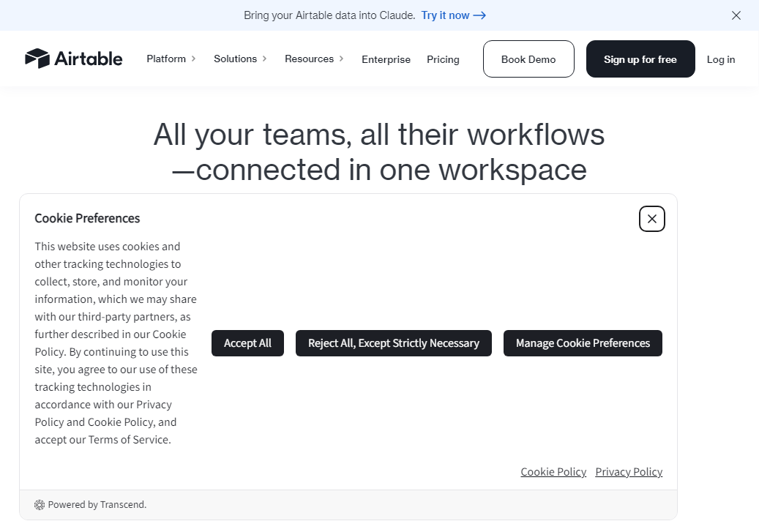
Task: Open Manage Cookie Preferences
Action: pos(583,343)
